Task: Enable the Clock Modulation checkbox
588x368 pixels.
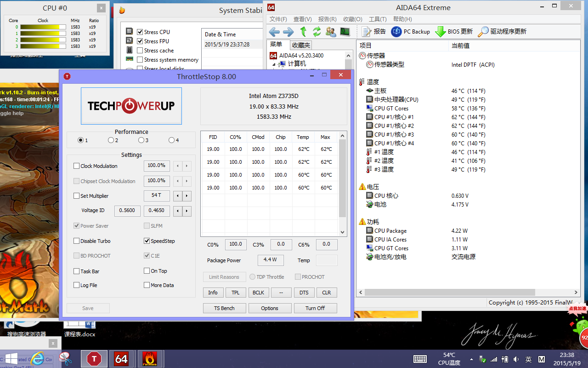Action: point(77,166)
